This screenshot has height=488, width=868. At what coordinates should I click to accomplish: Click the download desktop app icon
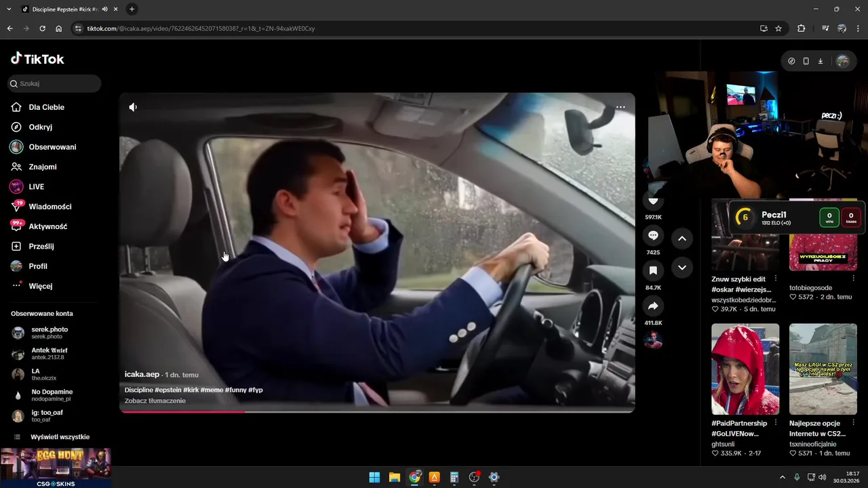click(x=820, y=61)
